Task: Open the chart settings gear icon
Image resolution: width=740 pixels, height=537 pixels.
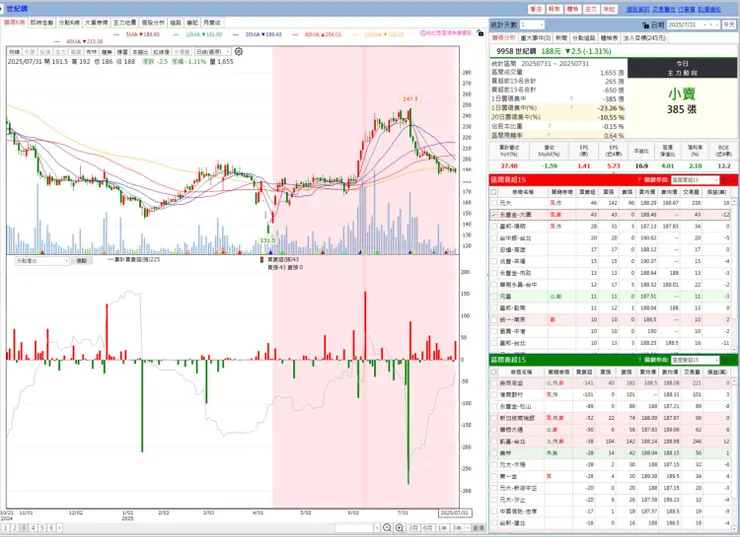Action: [239, 51]
